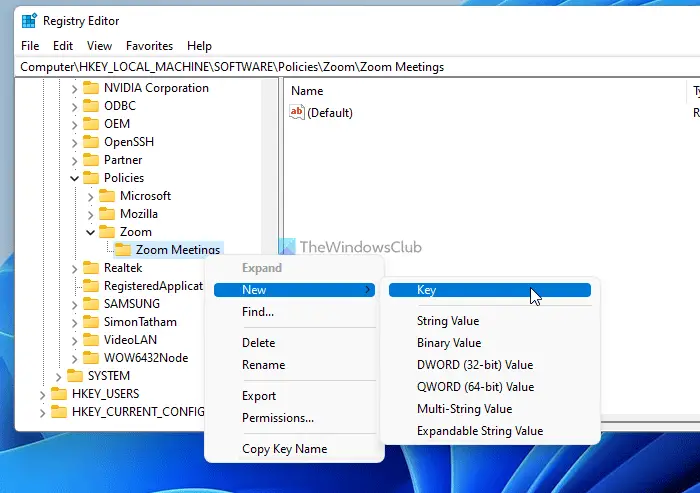Image resolution: width=700 pixels, height=493 pixels.
Task: Select the (Default) string value icon
Action: 297,112
